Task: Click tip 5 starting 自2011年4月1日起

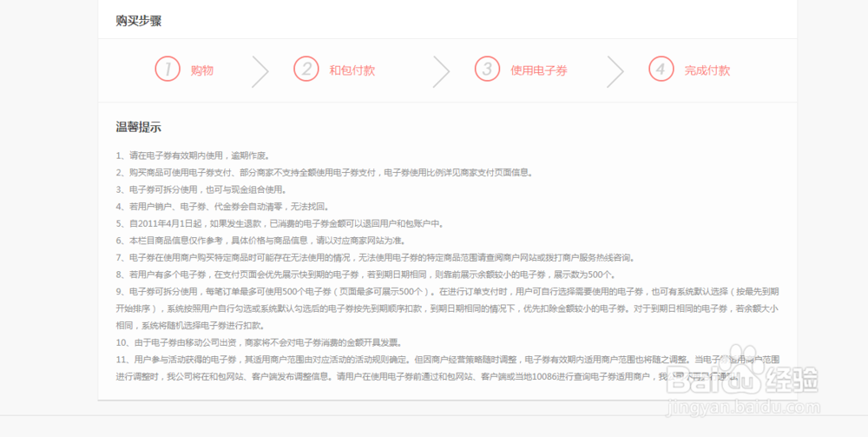Action: pyautogui.click(x=280, y=224)
